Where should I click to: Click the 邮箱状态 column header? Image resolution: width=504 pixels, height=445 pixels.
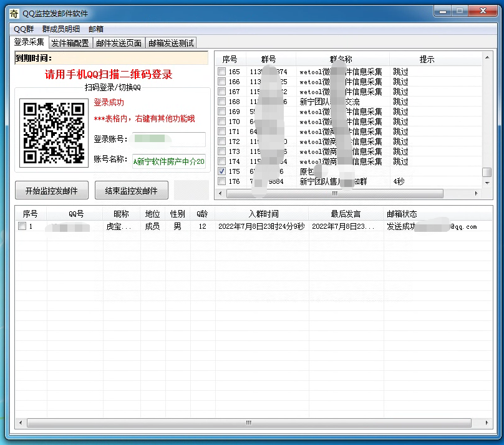[438, 214]
